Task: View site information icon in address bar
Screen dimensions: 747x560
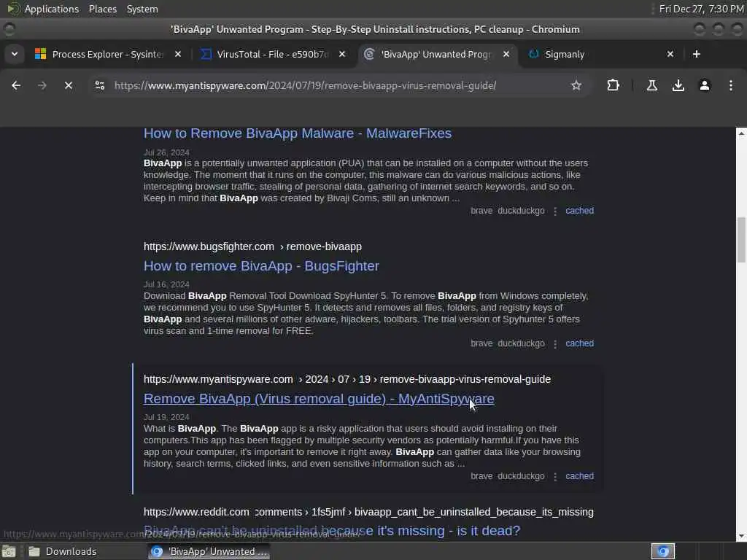Action: click(99, 86)
